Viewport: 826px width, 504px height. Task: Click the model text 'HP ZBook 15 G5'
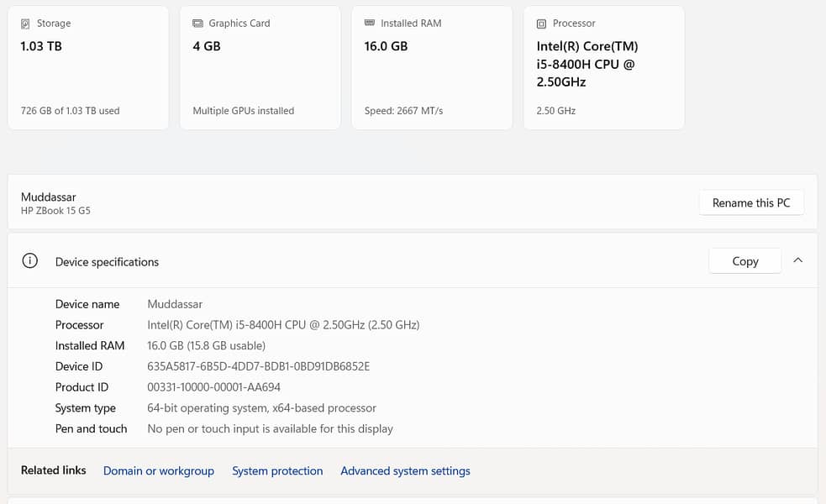coord(55,211)
